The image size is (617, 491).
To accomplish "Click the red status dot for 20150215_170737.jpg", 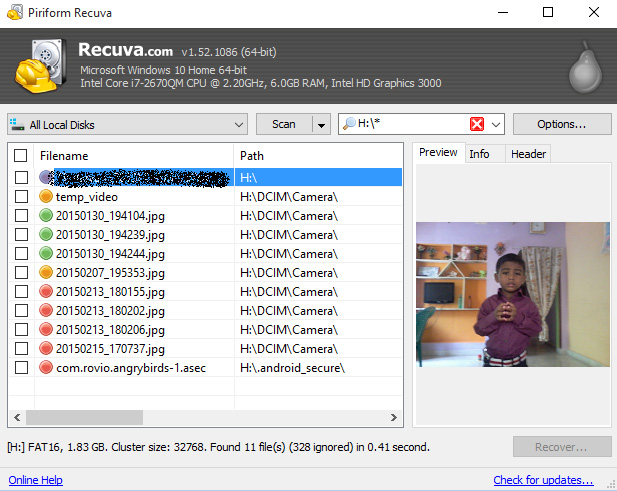I will point(46,348).
